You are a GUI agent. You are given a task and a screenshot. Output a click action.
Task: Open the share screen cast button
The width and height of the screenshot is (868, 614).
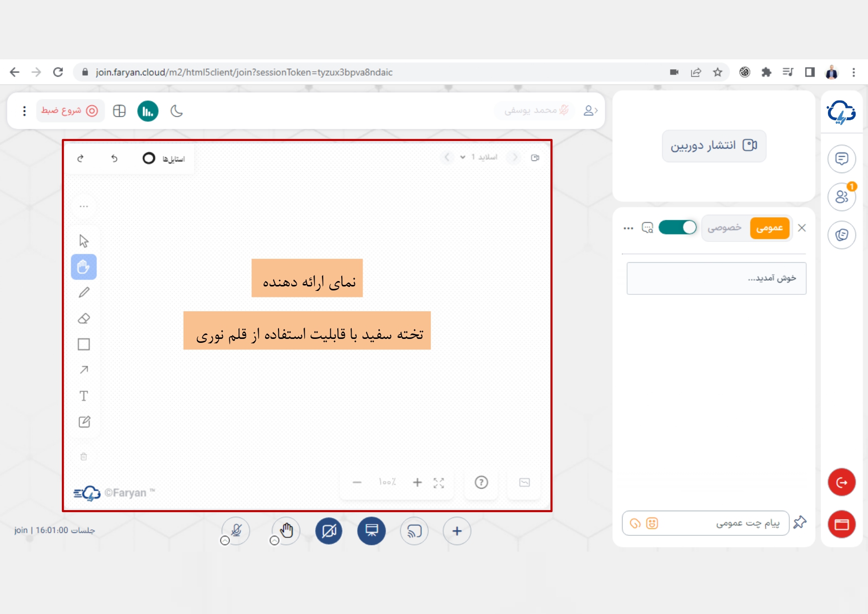pos(414,531)
